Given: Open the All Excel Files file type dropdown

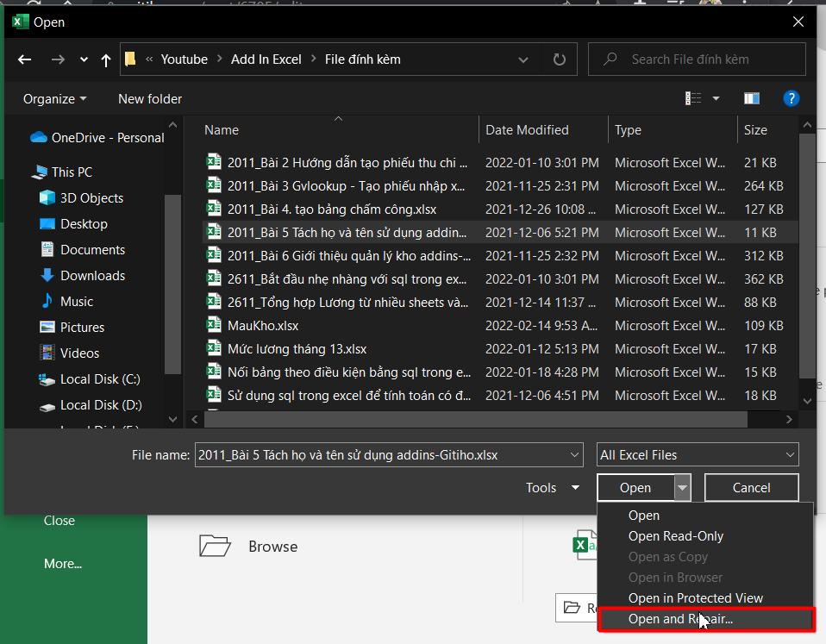Looking at the screenshot, I should coord(697,454).
